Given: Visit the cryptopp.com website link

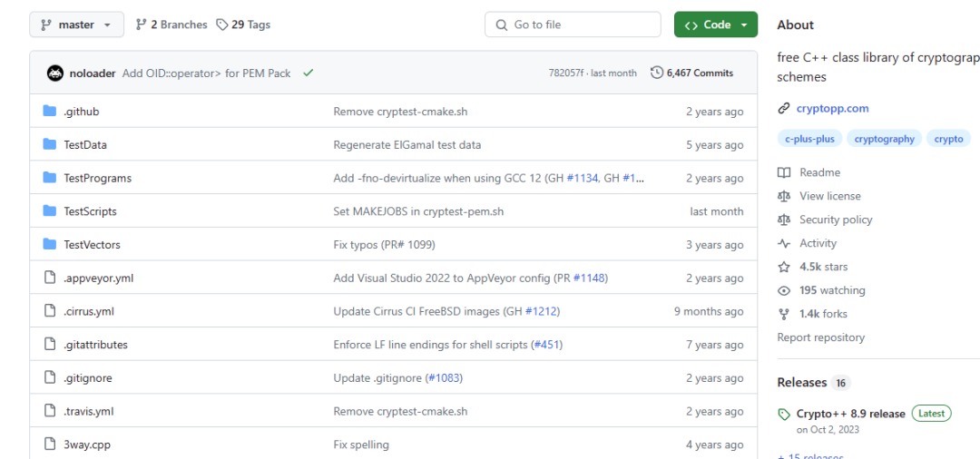Looking at the screenshot, I should click(x=832, y=108).
